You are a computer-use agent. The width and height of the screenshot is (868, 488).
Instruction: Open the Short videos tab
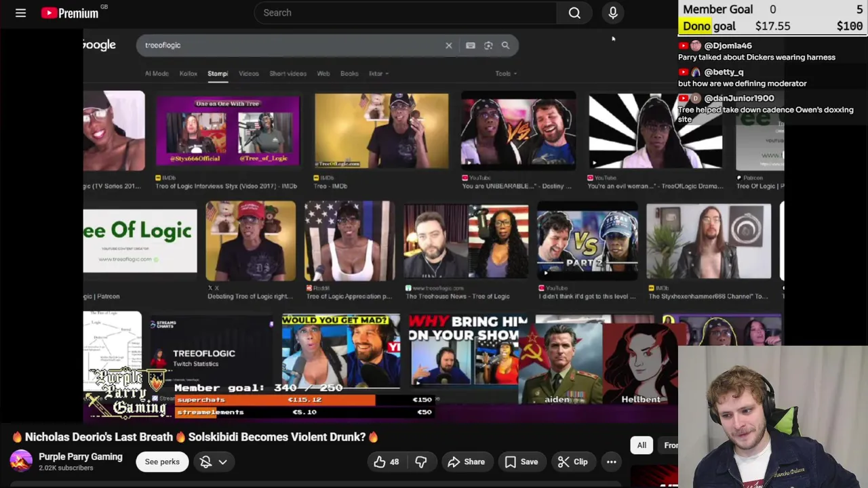pos(288,73)
